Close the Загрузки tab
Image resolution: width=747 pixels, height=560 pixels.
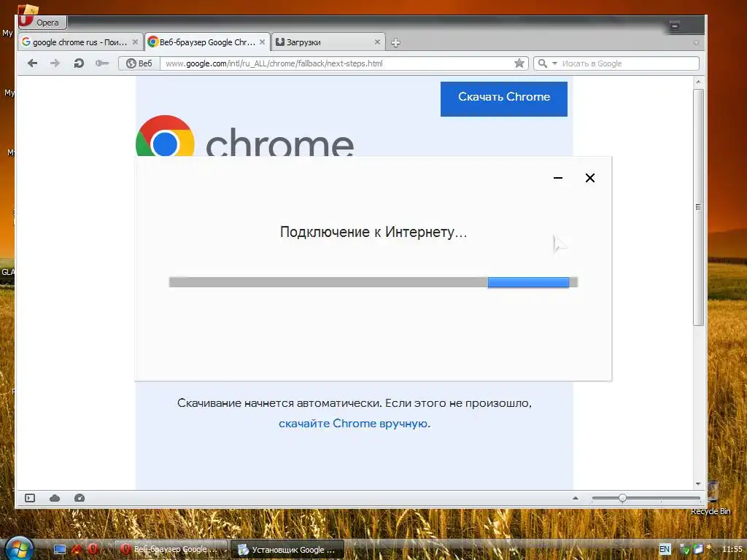click(x=377, y=42)
